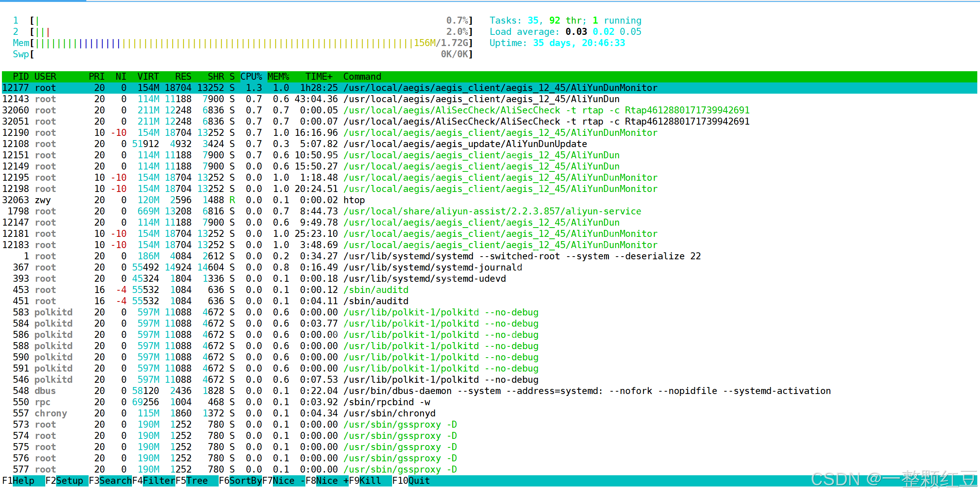Click the Command column header

[x=362, y=77]
